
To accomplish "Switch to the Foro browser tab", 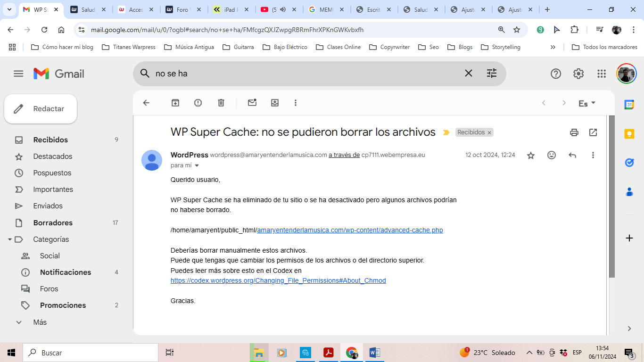I will click(x=183, y=9).
